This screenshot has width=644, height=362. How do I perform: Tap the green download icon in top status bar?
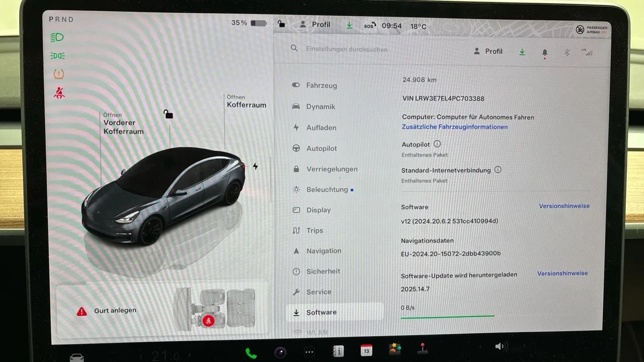point(349,25)
